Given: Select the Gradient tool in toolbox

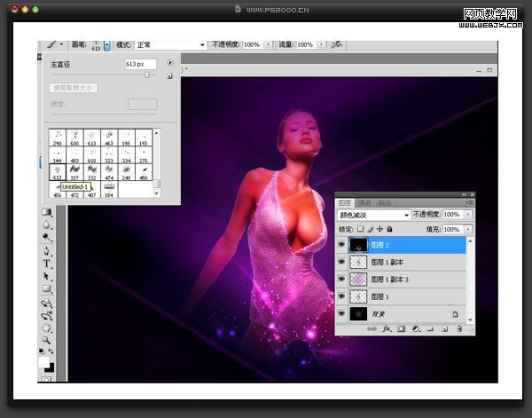Looking at the screenshot, I should tap(46, 212).
